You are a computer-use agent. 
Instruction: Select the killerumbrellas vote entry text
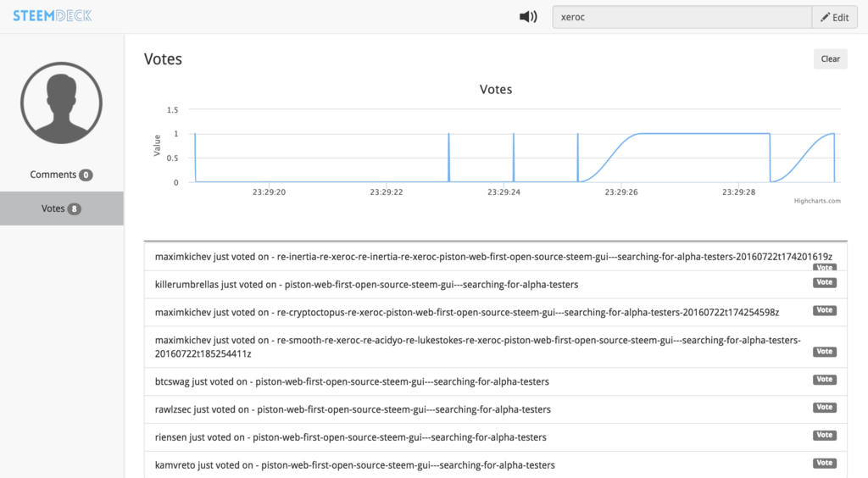click(366, 285)
